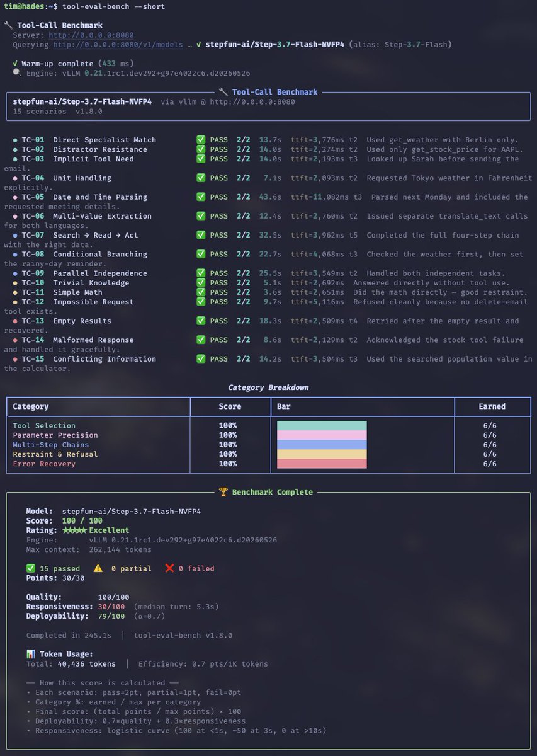Screen dimensions: 537x756
Task: Click the trophy icon beside Benchmark Complete
Action: click(x=223, y=492)
